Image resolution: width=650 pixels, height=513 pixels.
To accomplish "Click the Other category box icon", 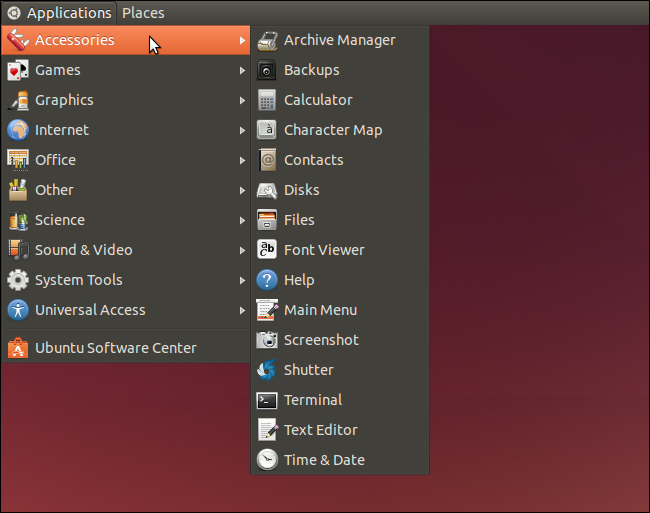I will tap(18, 190).
